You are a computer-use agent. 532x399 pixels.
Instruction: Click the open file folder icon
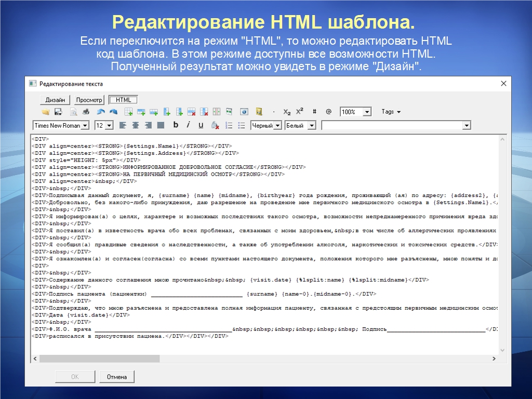pos(46,112)
